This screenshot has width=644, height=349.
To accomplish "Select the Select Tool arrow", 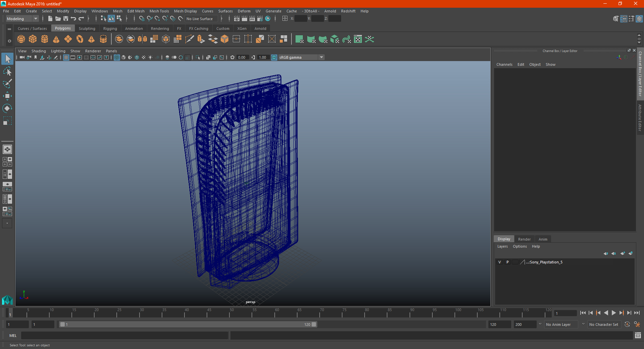I will pos(7,59).
